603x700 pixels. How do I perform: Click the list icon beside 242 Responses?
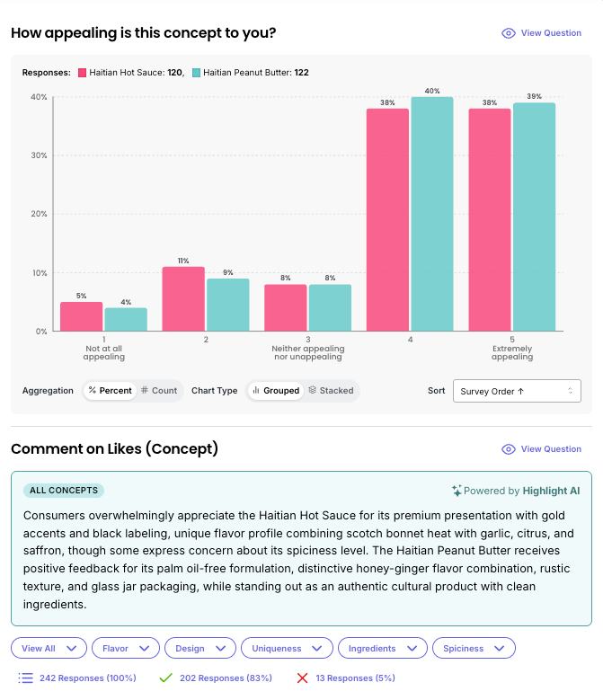(x=25, y=678)
